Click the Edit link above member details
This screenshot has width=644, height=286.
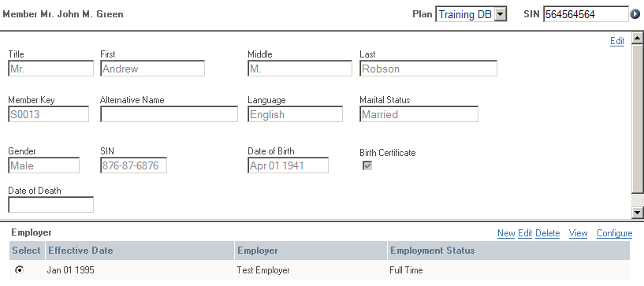point(617,41)
